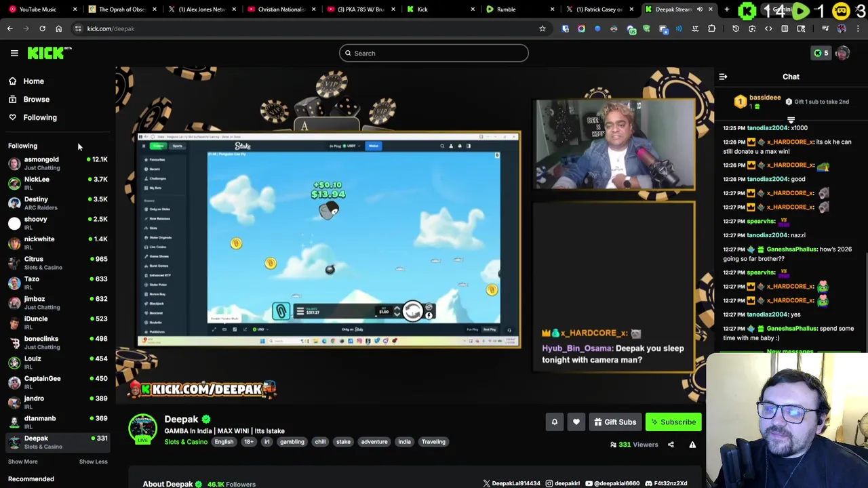The width and height of the screenshot is (868, 488).
Task: Click New messages in chat
Action: pyautogui.click(x=789, y=351)
